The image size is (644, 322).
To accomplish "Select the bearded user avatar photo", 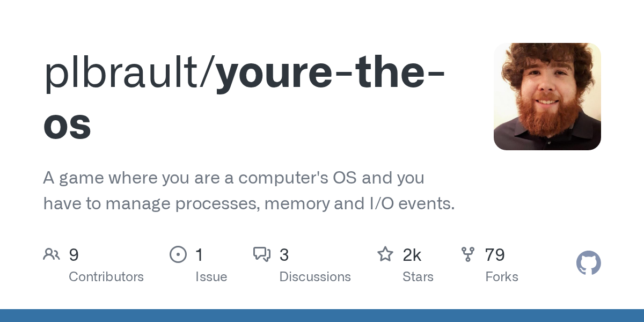I will (x=547, y=97).
